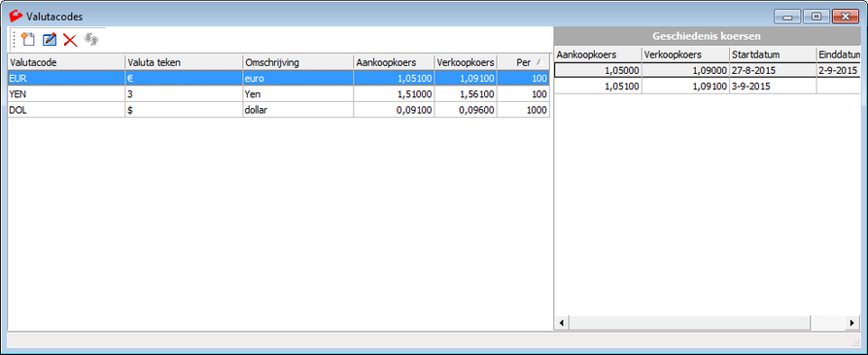Sort by the Omschrijving column header
This screenshot has width=868, height=355.
[297, 62]
